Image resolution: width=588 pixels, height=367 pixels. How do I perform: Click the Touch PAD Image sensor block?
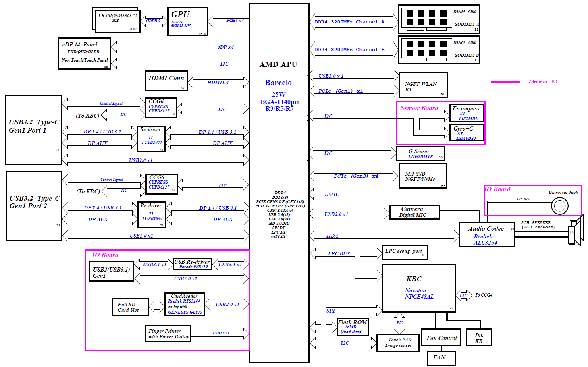click(x=398, y=343)
